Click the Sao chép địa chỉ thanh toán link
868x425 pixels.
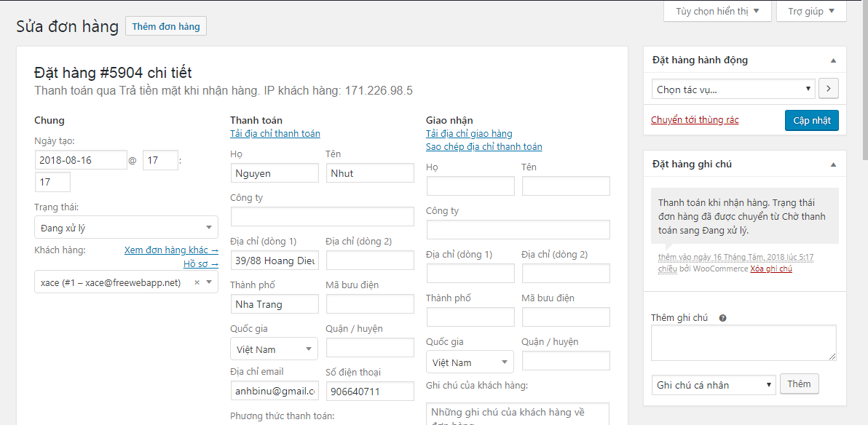[484, 147]
